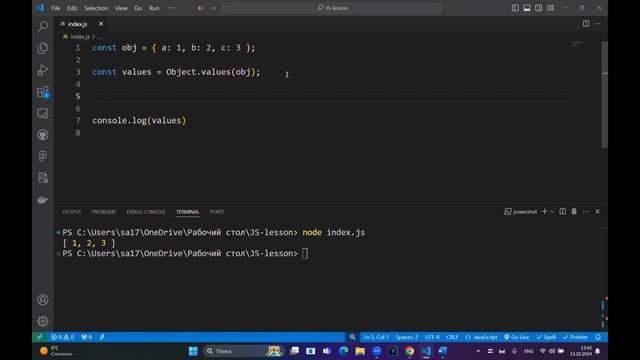Toggle the primary side bar
Image resolution: width=640 pixels, height=360 pixels.
point(515,8)
